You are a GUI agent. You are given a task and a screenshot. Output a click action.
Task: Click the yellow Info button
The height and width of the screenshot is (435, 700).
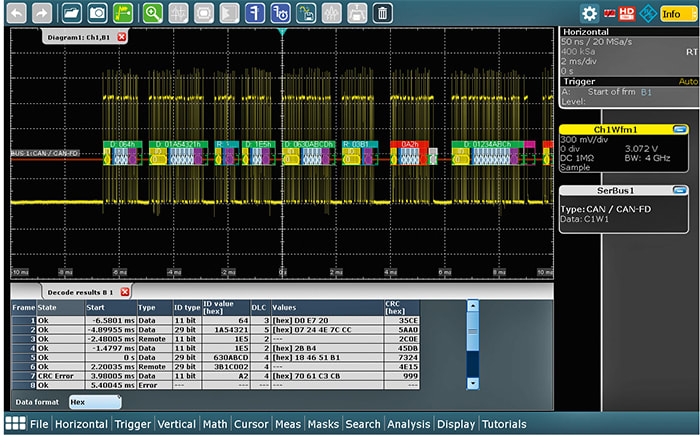pyautogui.click(x=673, y=13)
